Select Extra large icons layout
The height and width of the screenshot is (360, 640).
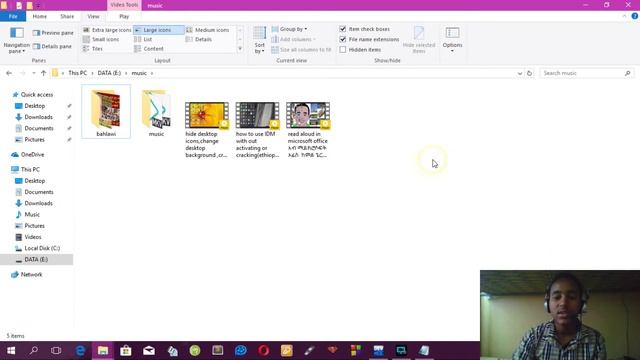pos(107,30)
